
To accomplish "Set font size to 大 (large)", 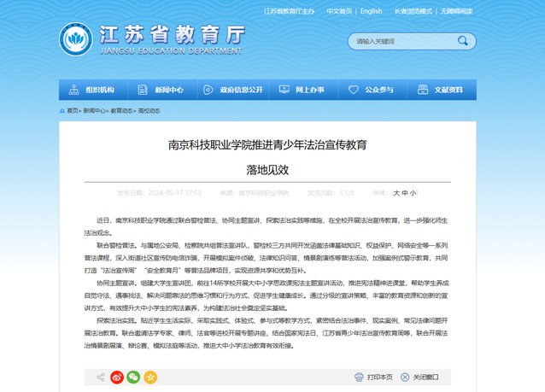I will [x=396, y=194].
